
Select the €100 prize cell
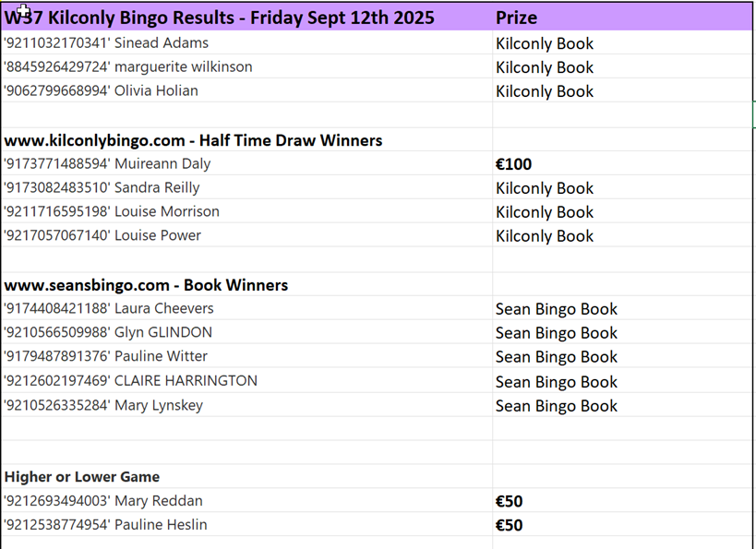[622, 164]
